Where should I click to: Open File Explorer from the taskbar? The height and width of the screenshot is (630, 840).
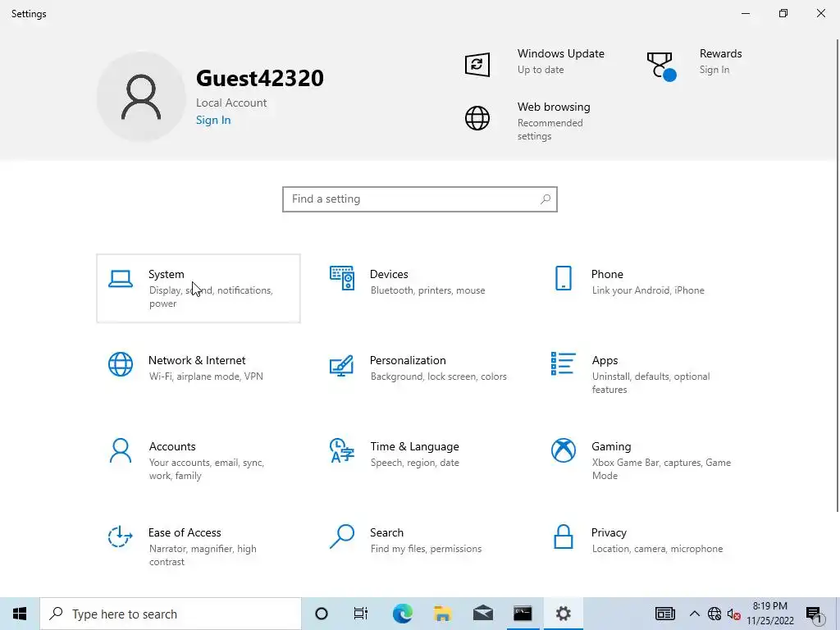point(442,614)
